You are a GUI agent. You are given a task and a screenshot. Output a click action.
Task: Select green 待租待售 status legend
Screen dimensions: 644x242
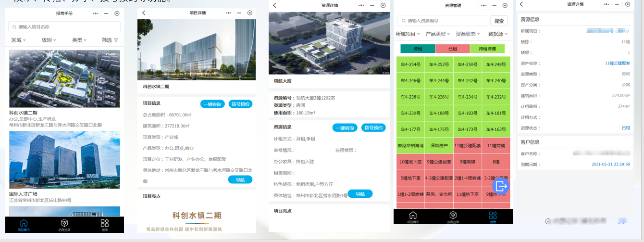(487, 49)
